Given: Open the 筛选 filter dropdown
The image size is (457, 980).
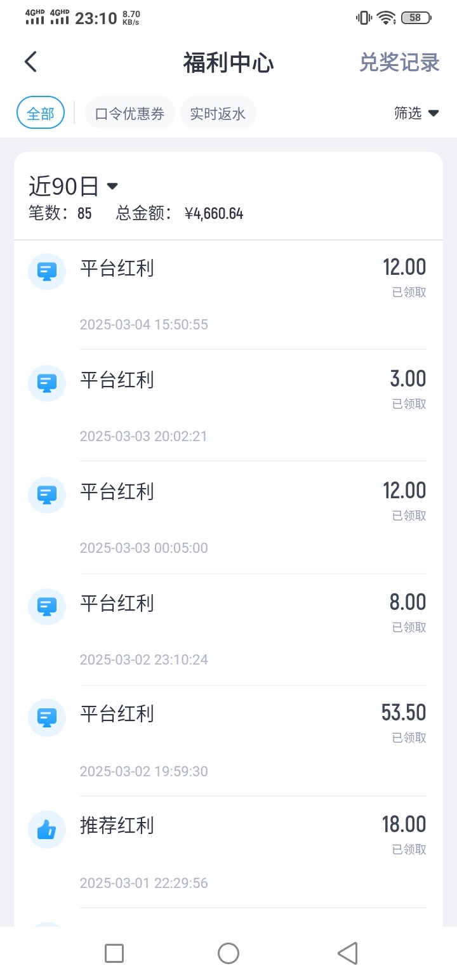Looking at the screenshot, I should coord(416,113).
